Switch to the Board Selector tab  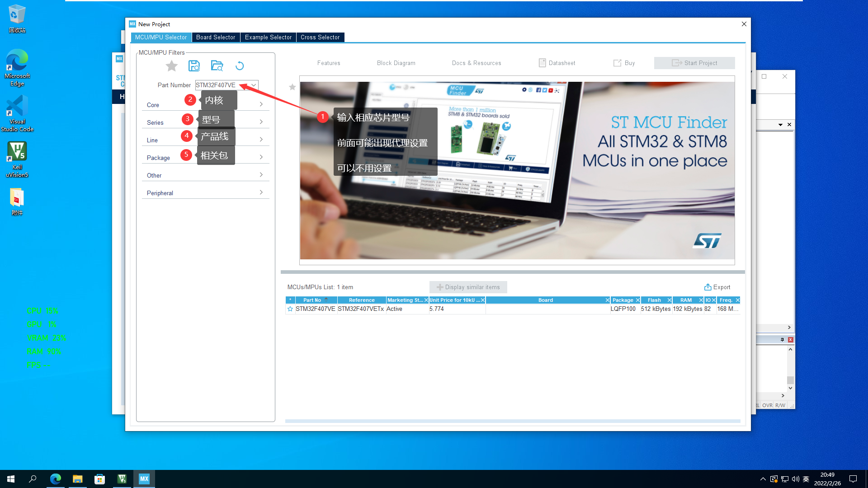click(x=215, y=37)
